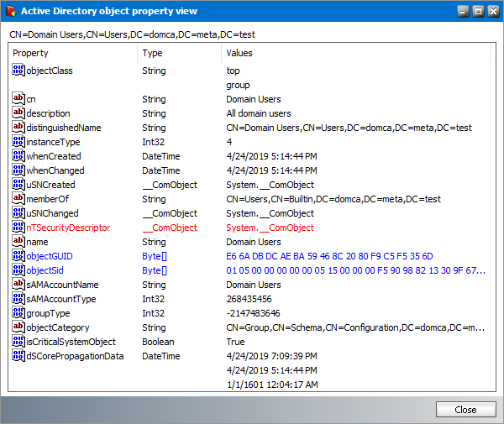Image resolution: width=504 pixels, height=424 pixels.
Task: Select uSNChanged System.__ComObject value
Action: click(x=270, y=213)
